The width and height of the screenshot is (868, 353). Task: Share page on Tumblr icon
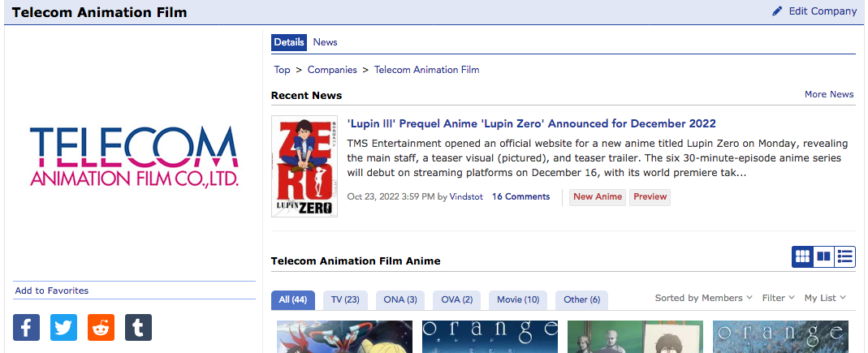tap(138, 328)
